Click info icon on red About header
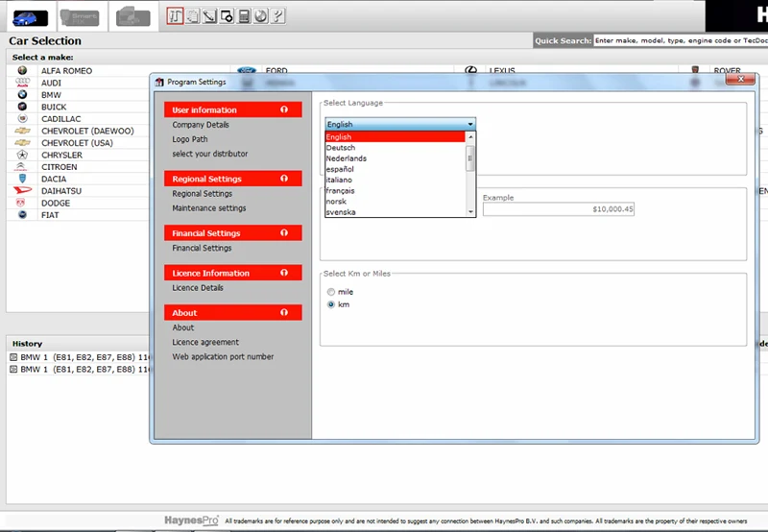This screenshot has width=768, height=532. [284, 312]
